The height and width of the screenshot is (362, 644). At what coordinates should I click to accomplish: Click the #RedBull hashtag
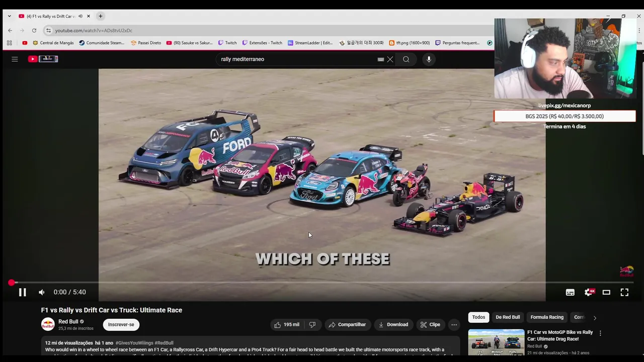point(164,343)
